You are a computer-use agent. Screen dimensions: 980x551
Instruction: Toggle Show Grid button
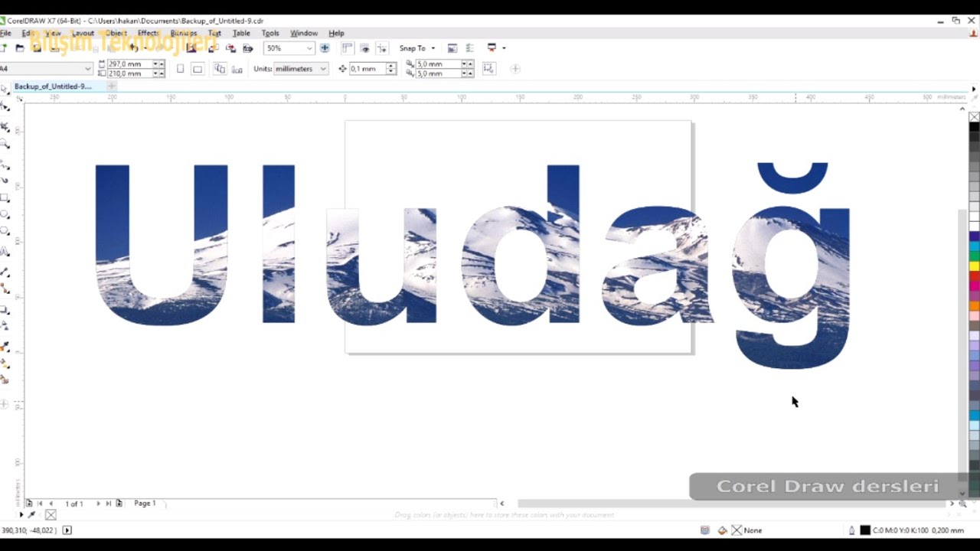click(x=364, y=48)
